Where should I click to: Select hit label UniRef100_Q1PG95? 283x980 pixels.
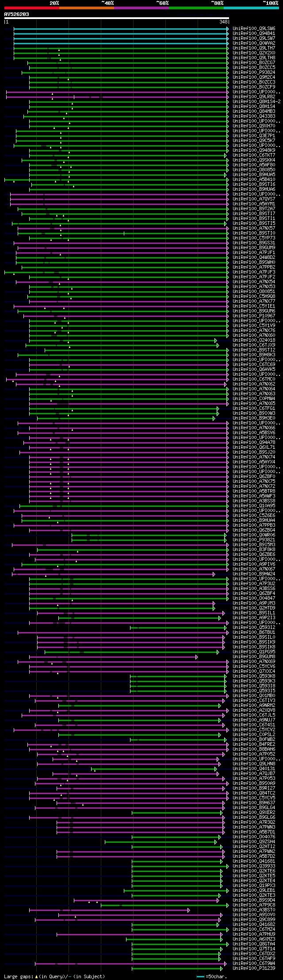pyautogui.click(x=254, y=652)
